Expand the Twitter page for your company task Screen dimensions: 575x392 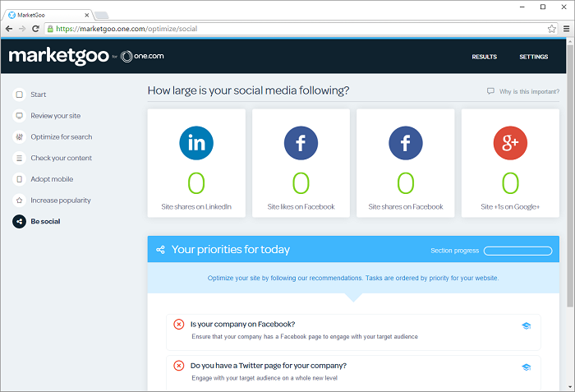353,372
